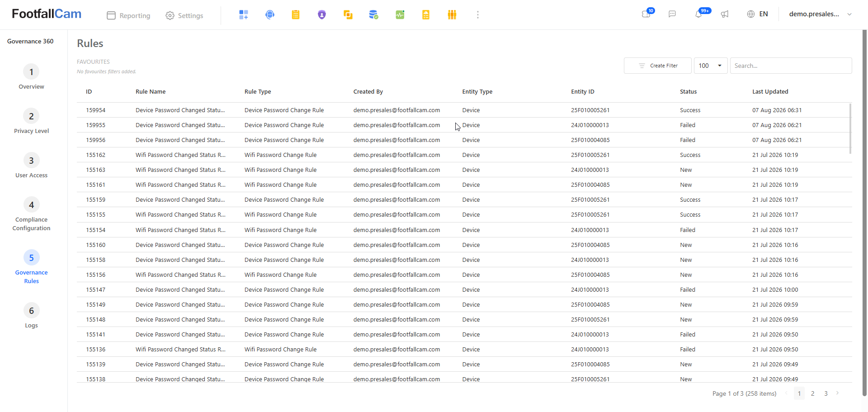Click rule ID 155155
This screenshot has width=868, height=412.
tap(96, 215)
